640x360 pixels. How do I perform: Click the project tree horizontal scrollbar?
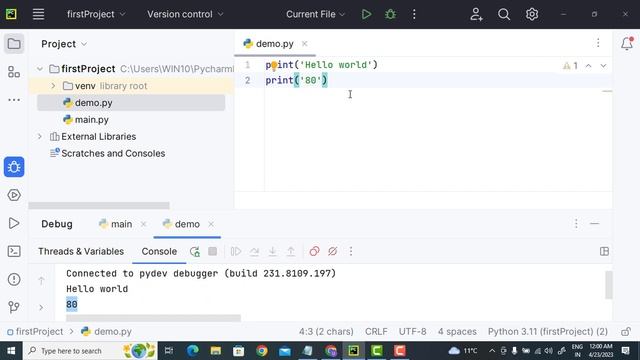(x=99, y=205)
